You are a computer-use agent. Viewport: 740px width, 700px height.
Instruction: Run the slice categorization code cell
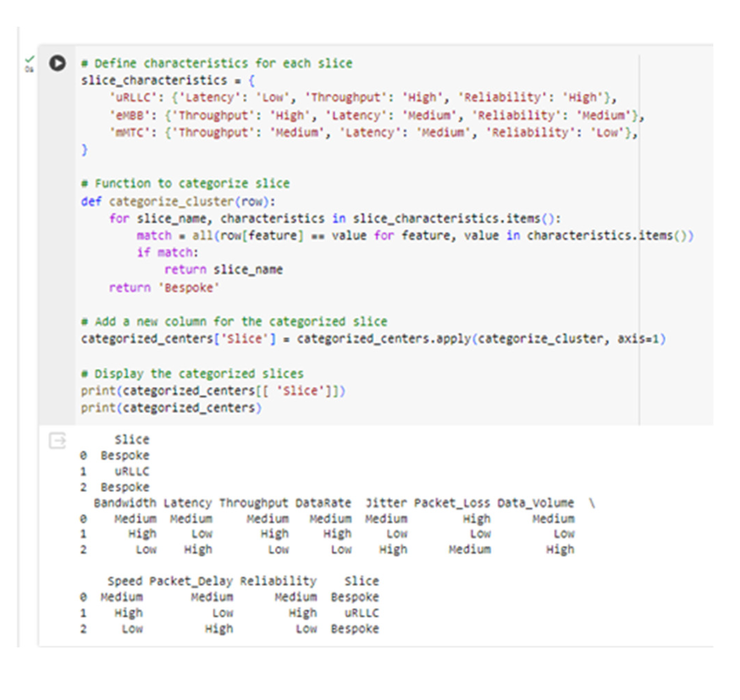(57, 63)
